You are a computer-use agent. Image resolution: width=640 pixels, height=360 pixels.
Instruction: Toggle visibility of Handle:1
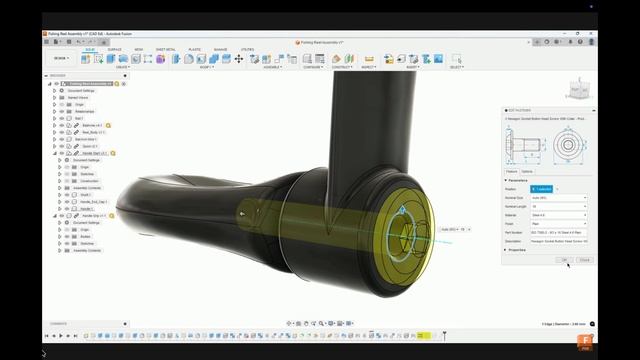[67, 209]
